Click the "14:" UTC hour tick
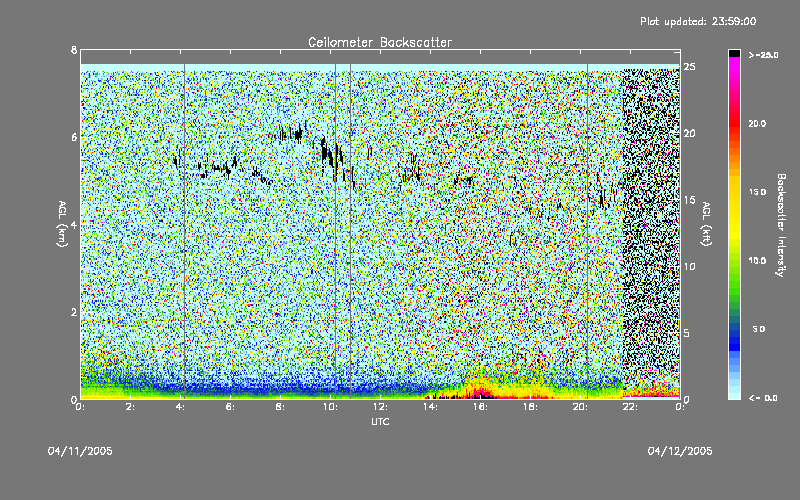Screen dimensions: 800x500 pyautogui.click(x=430, y=407)
